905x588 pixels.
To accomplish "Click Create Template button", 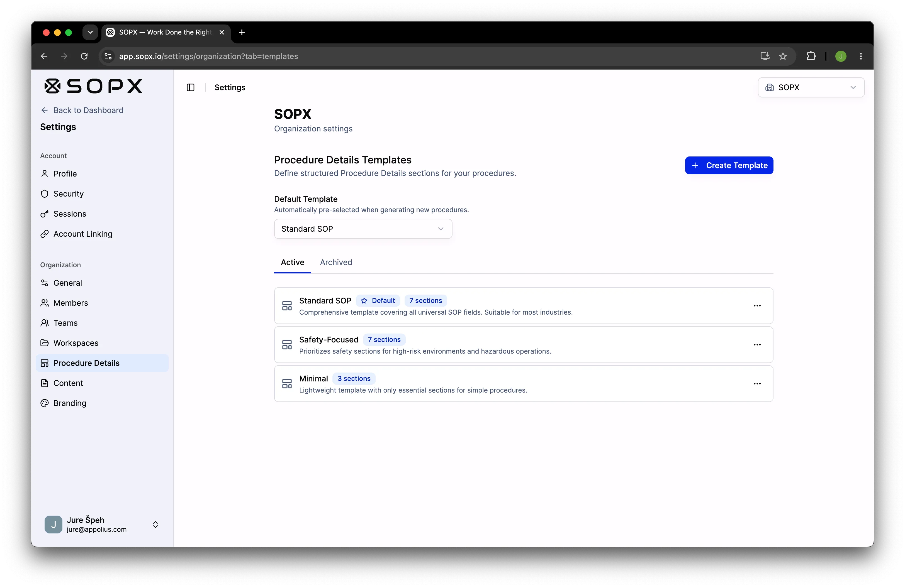I will tap(729, 165).
